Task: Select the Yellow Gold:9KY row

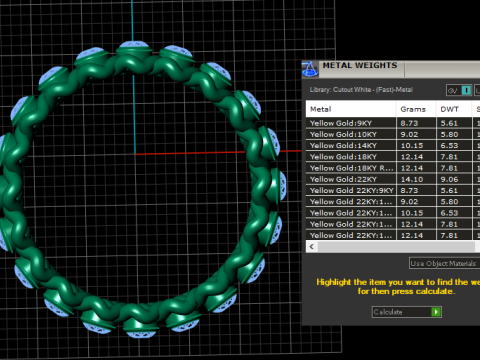Action: pyautogui.click(x=393, y=123)
